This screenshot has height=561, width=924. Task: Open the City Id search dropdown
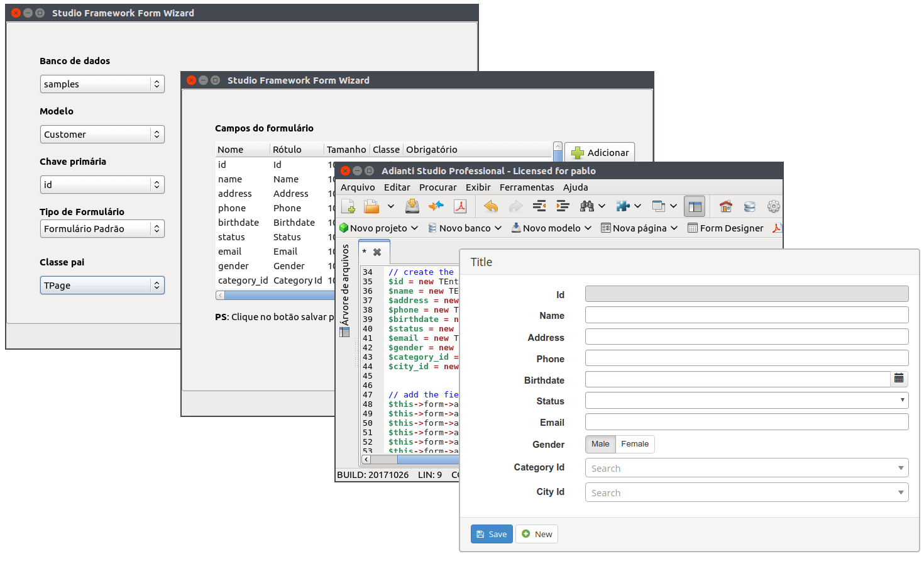[x=747, y=492]
